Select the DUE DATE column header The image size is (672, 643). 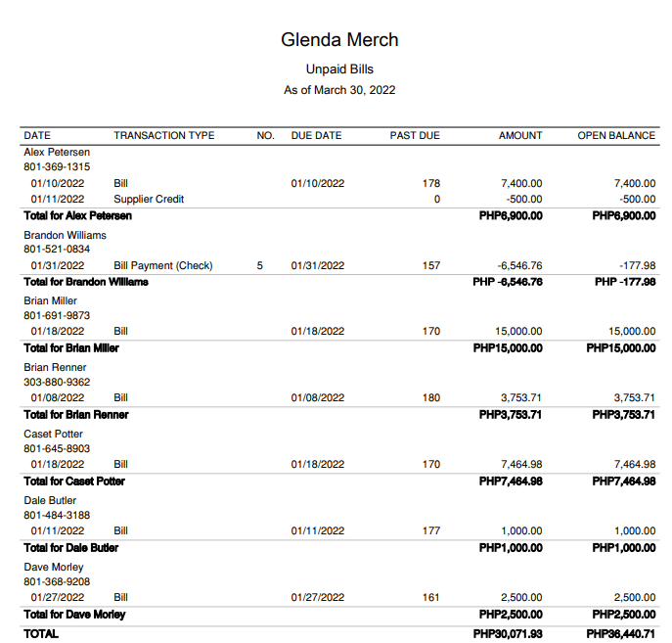[316, 135]
